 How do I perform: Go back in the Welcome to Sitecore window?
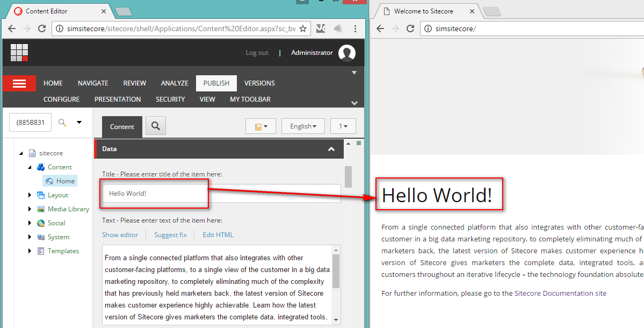pyautogui.click(x=380, y=28)
